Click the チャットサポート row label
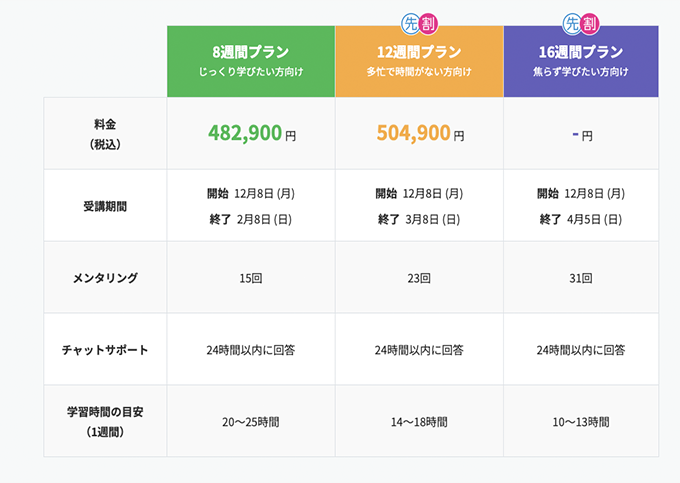The image size is (680, 483). click(105, 349)
